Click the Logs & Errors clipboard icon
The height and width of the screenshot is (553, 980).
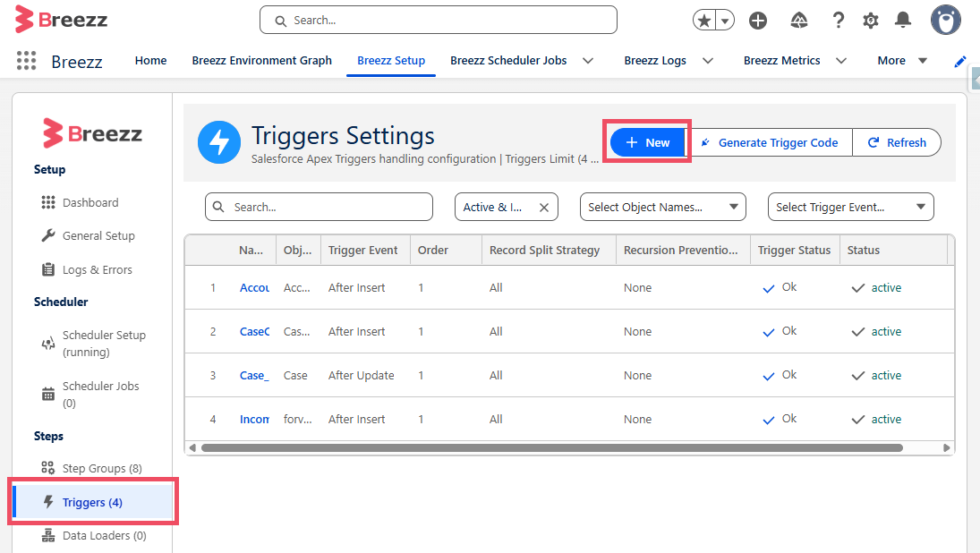[x=48, y=269]
